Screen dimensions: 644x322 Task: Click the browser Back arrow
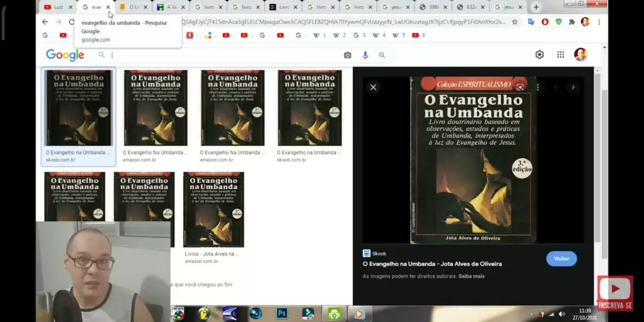point(45,21)
